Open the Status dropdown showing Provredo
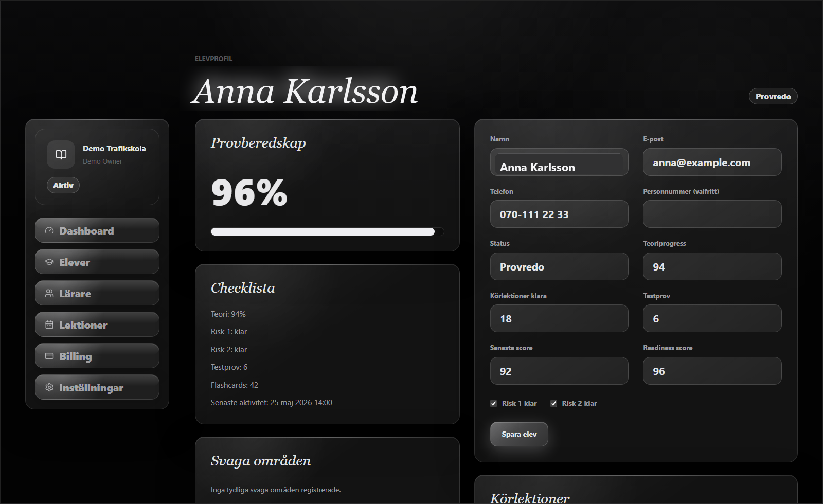The image size is (823, 504). (x=559, y=266)
